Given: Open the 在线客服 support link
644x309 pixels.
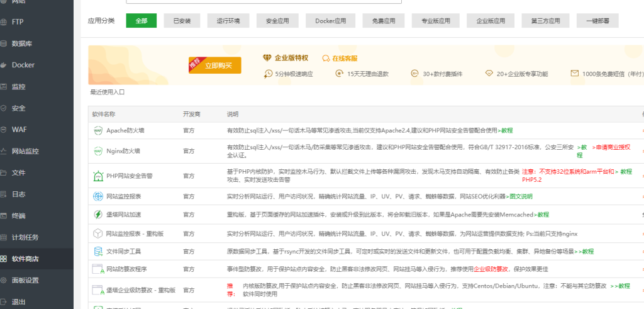Looking at the screenshot, I should (340, 58).
